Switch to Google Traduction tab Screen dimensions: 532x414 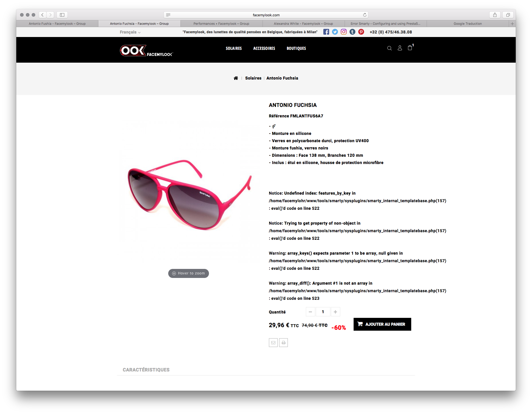[x=468, y=24]
